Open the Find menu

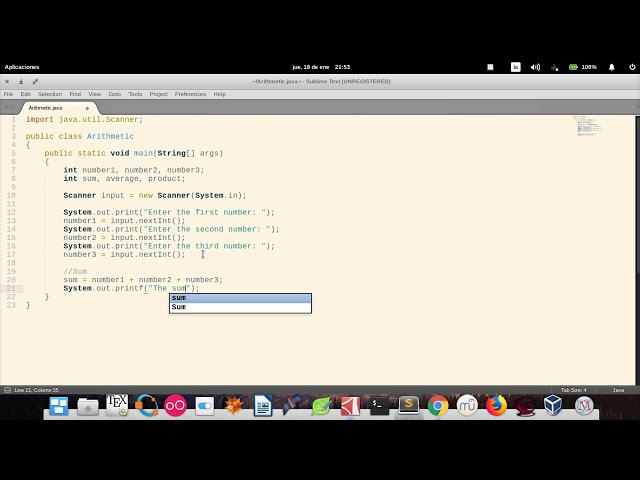75,94
